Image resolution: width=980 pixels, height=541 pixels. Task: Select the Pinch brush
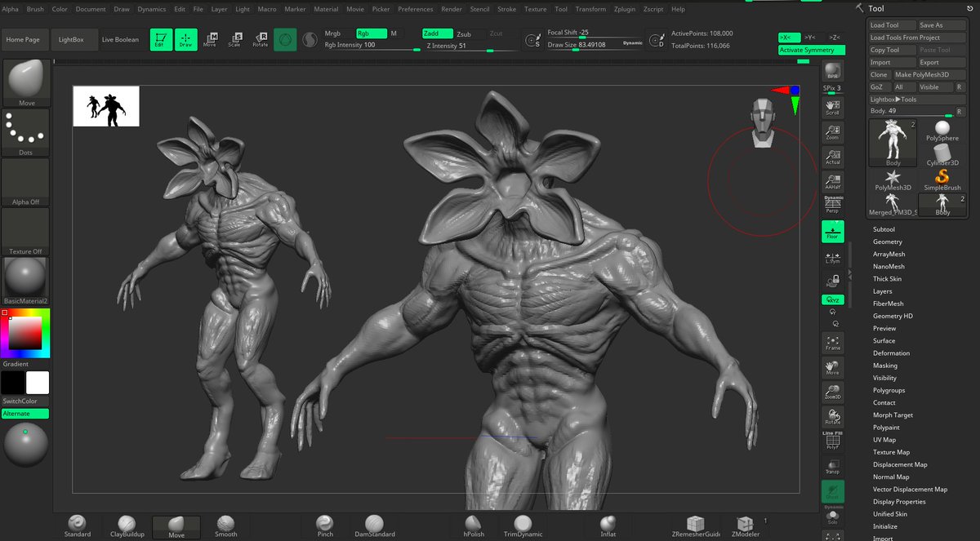click(x=325, y=526)
